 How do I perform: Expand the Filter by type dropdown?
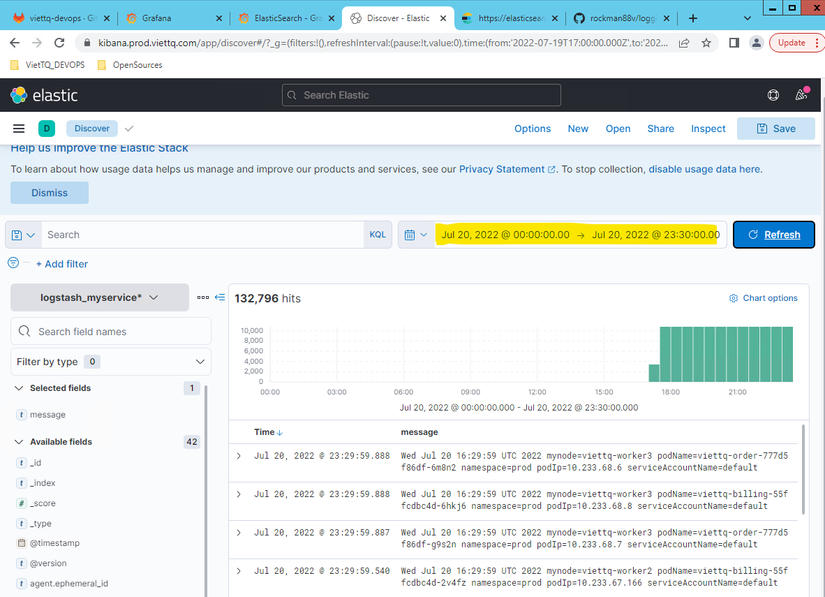tap(110, 362)
